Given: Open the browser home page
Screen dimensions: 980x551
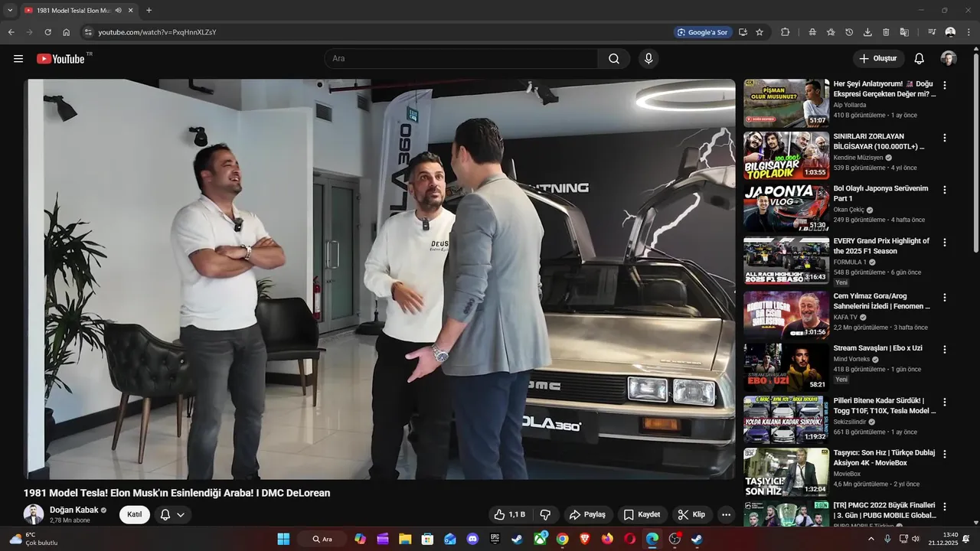Looking at the screenshot, I should pyautogui.click(x=67, y=32).
